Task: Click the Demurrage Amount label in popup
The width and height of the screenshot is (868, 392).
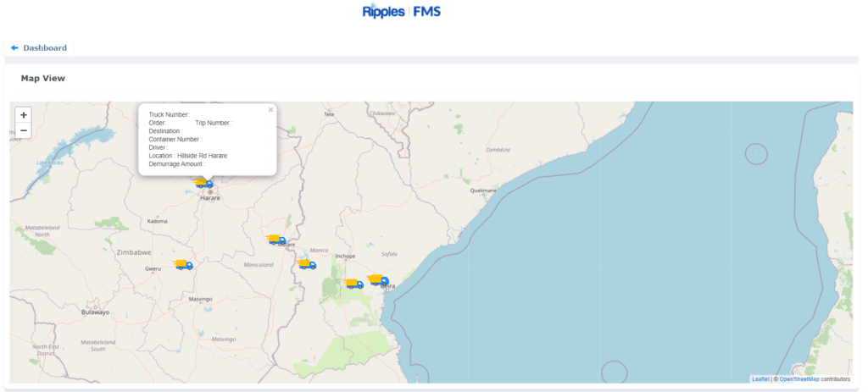Action: 176,164
